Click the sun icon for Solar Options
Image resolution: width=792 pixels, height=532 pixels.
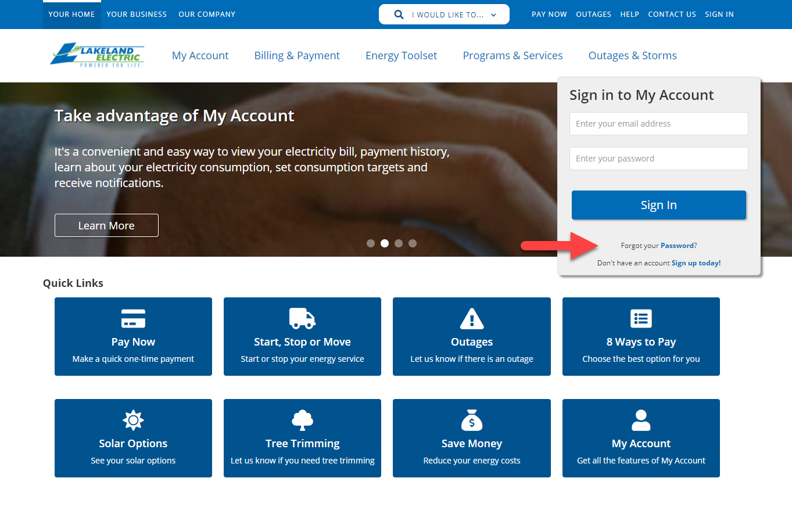coord(133,420)
